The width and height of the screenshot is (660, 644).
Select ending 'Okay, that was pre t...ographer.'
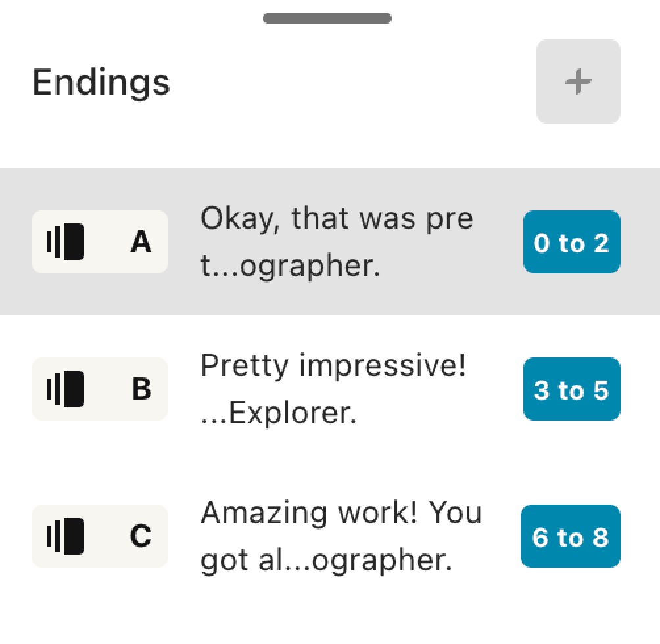[x=337, y=242]
